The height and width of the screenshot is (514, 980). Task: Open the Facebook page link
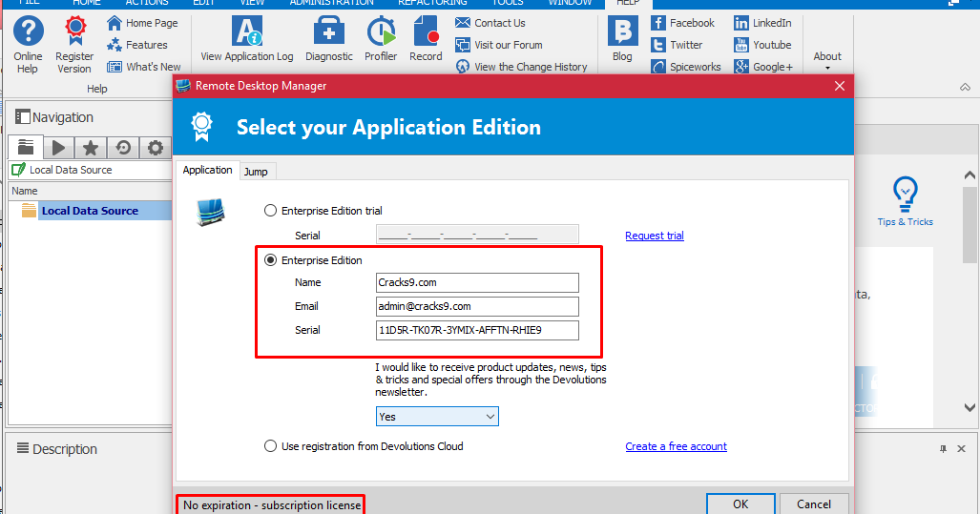point(682,23)
